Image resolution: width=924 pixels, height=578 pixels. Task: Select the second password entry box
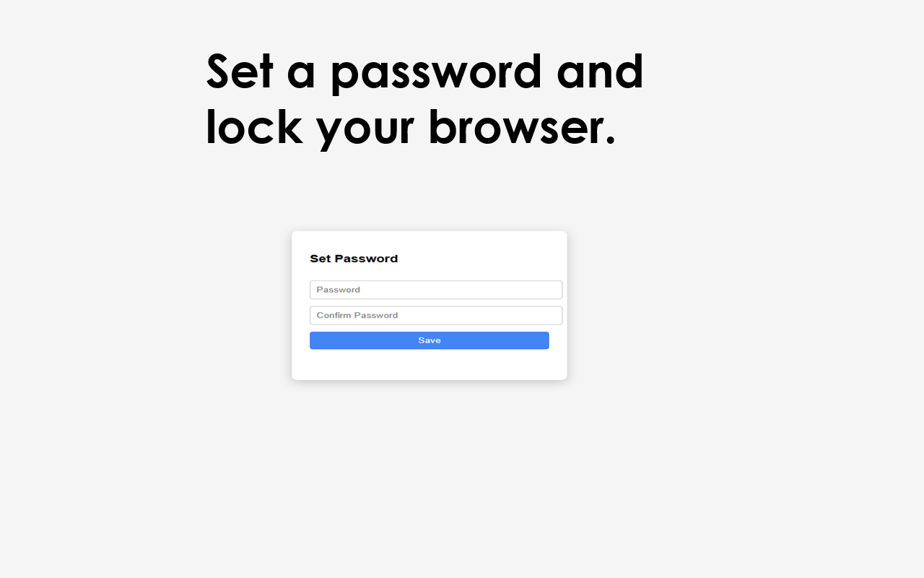pyautogui.click(x=436, y=315)
